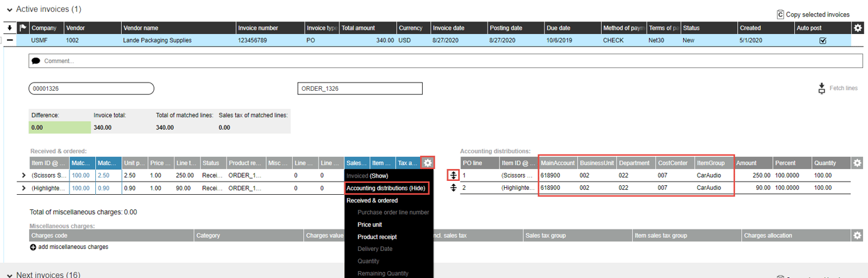Click the flag column header icon
This screenshot has height=278, width=868.
[23, 28]
